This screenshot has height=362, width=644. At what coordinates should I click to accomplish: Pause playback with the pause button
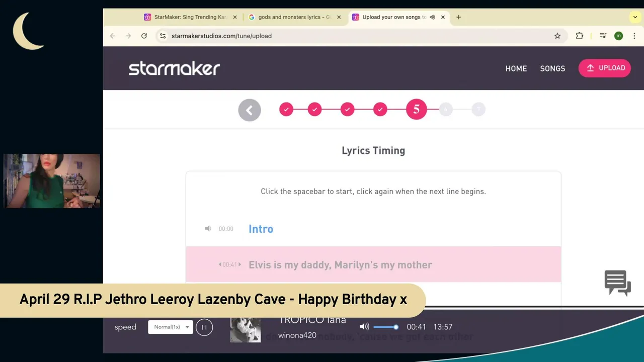point(204,327)
